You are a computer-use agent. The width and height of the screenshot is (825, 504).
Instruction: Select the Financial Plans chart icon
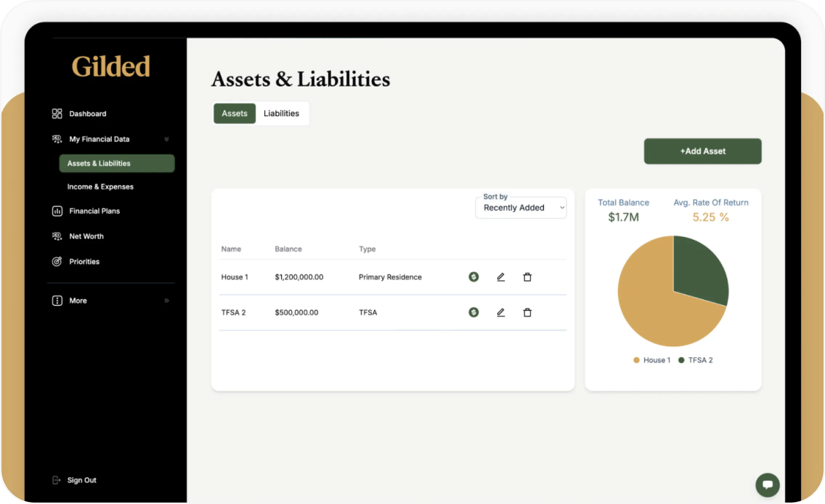click(x=57, y=211)
